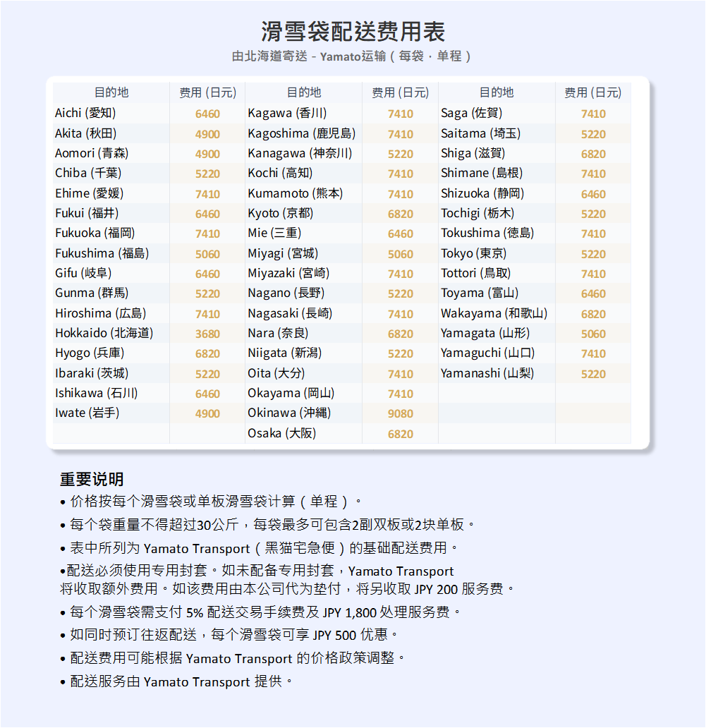Click the Saga (佐賀) destination cell

click(472, 113)
